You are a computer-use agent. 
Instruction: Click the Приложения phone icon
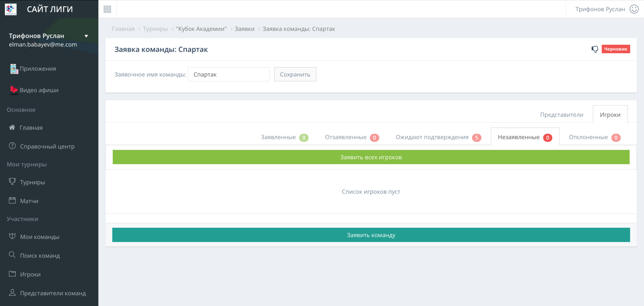pos(14,69)
